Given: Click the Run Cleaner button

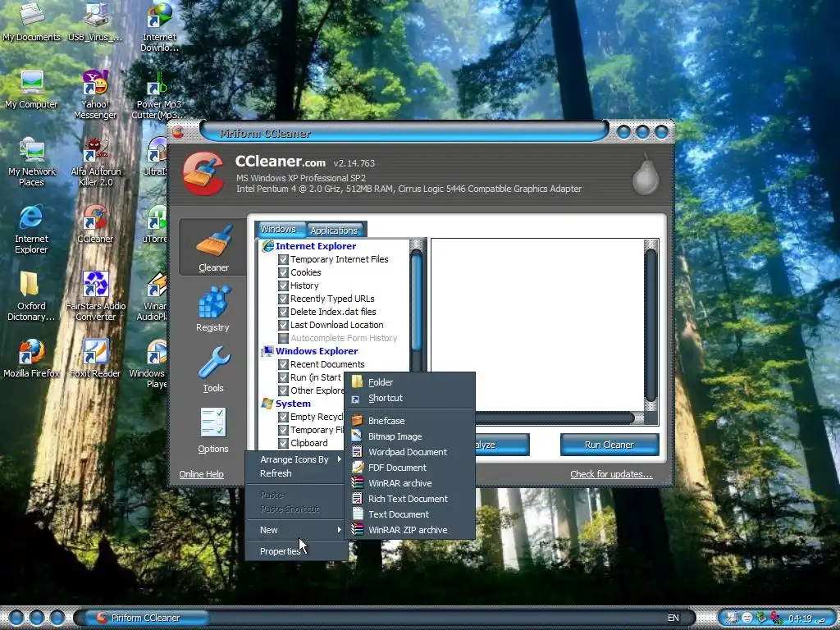Looking at the screenshot, I should coord(609,445).
